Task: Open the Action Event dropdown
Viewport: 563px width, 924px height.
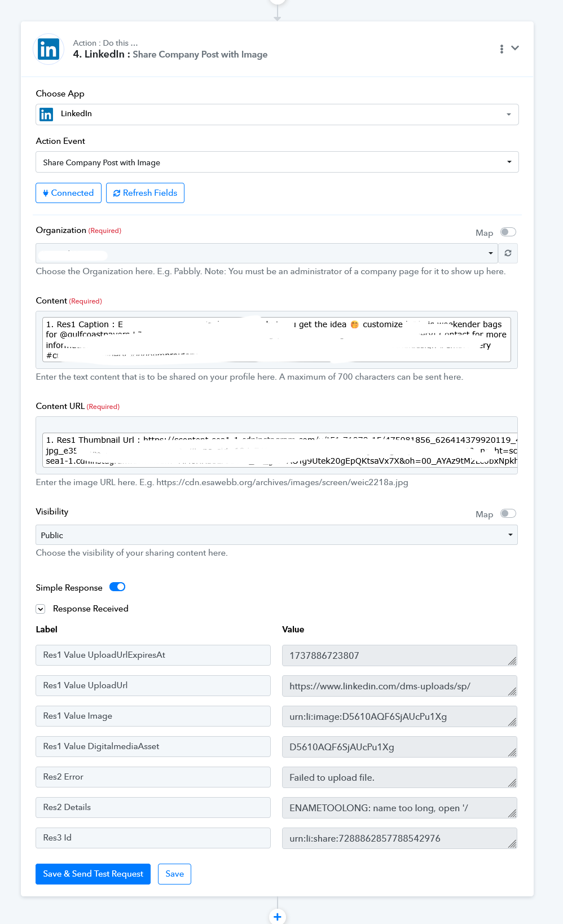Action: click(x=277, y=162)
